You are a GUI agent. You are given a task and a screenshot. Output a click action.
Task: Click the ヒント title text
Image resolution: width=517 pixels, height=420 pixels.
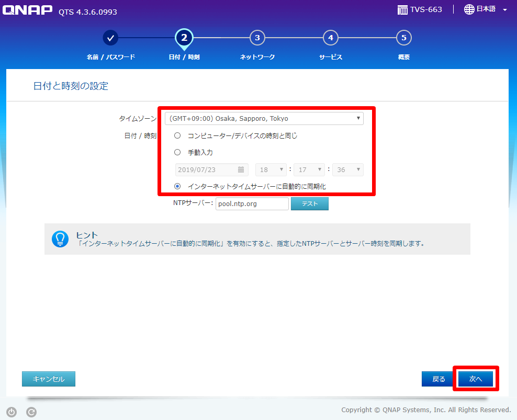pyautogui.click(x=87, y=235)
